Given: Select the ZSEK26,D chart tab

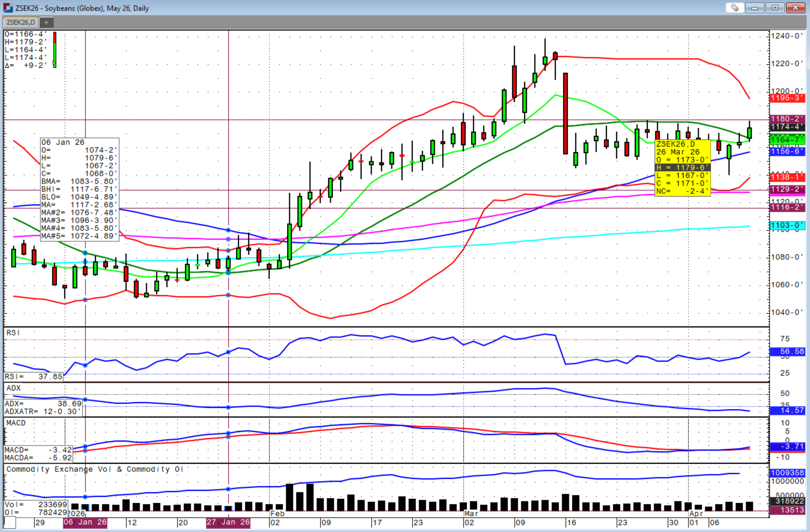Looking at the screenshot, I should coord(21,22).
